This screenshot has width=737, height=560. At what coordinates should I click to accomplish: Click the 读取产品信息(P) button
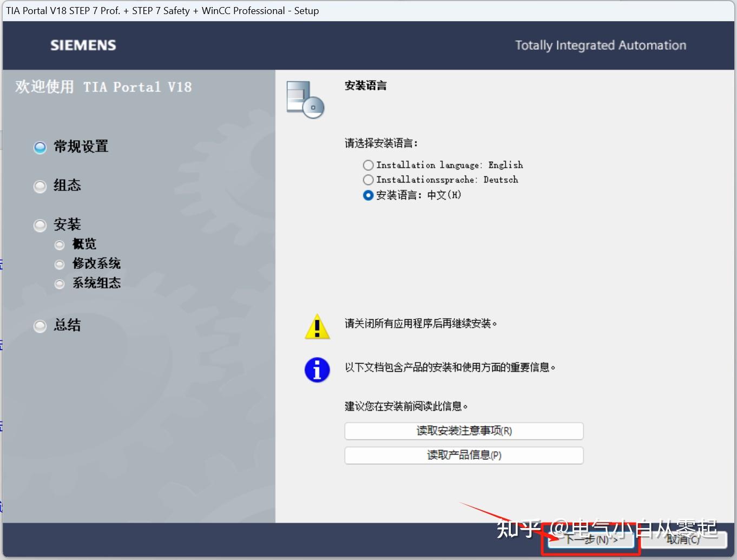463,455
